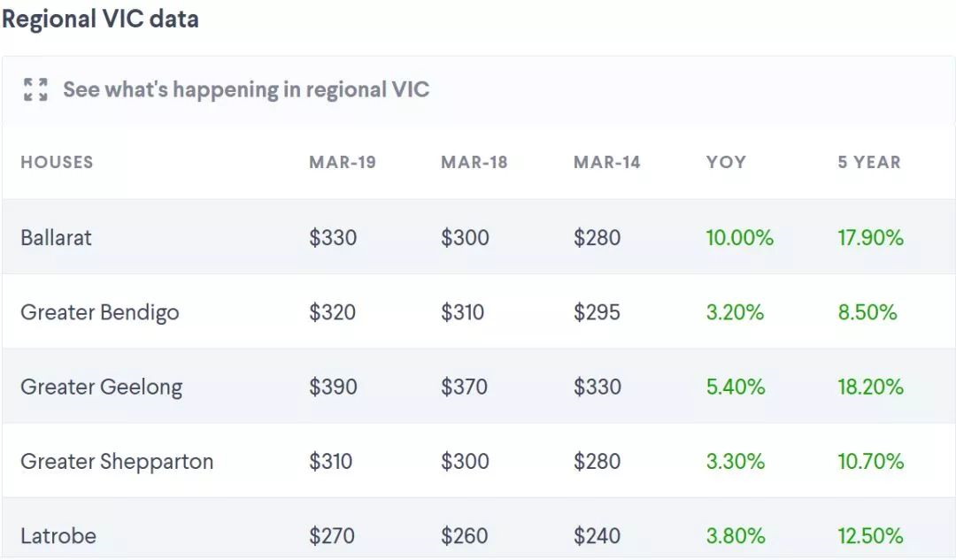Click Latrobe's $240 MAR-14 value
This screenshot has width=956, height=560.
597,535
